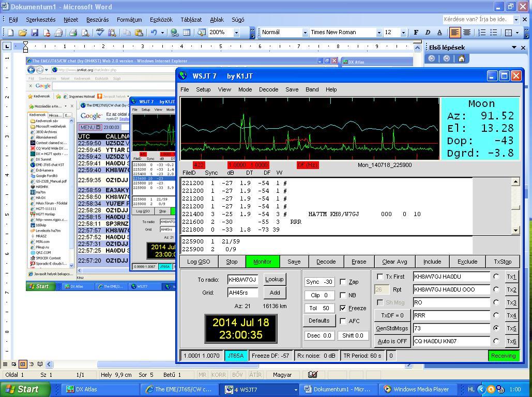Viewport: 532px width, 397px height.
Task: Click the TxStop button
Action: point(503,262)
